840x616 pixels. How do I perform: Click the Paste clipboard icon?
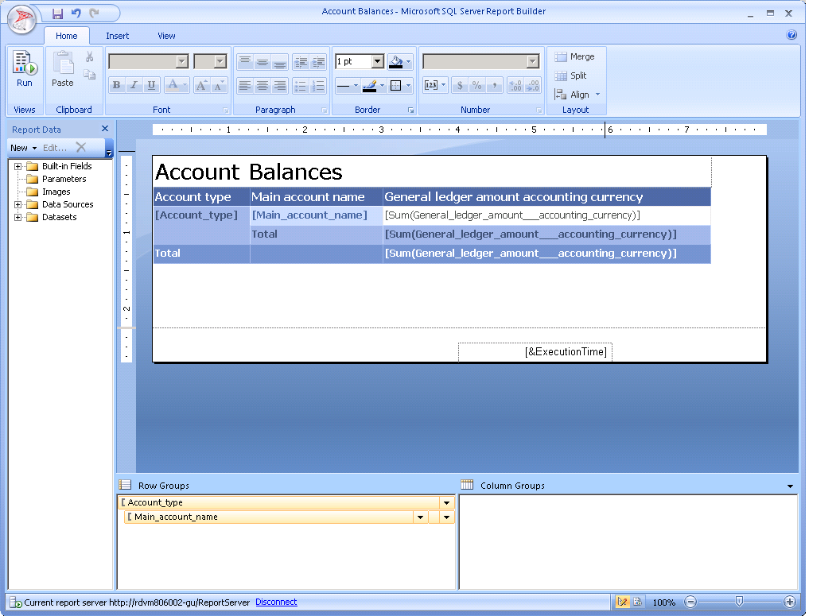63,68
